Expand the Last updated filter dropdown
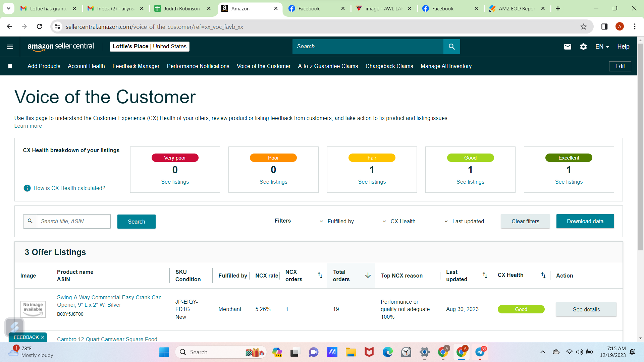 tap(464, 221)
